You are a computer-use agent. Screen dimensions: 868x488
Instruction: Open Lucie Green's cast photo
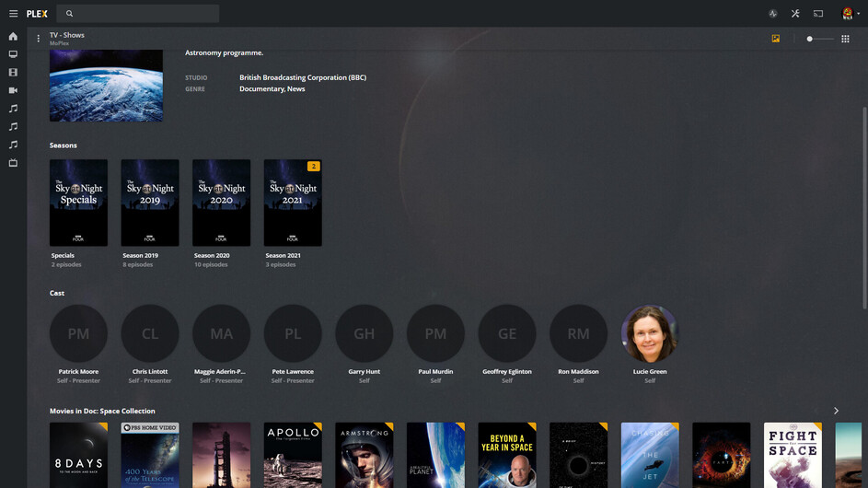coord(650,333)
